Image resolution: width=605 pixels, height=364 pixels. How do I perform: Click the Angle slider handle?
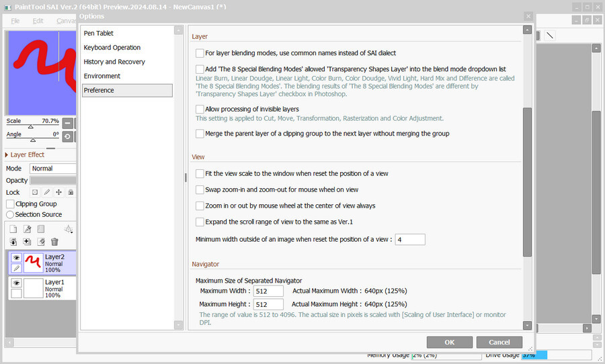pyautogui.click(x=33, y=140)
